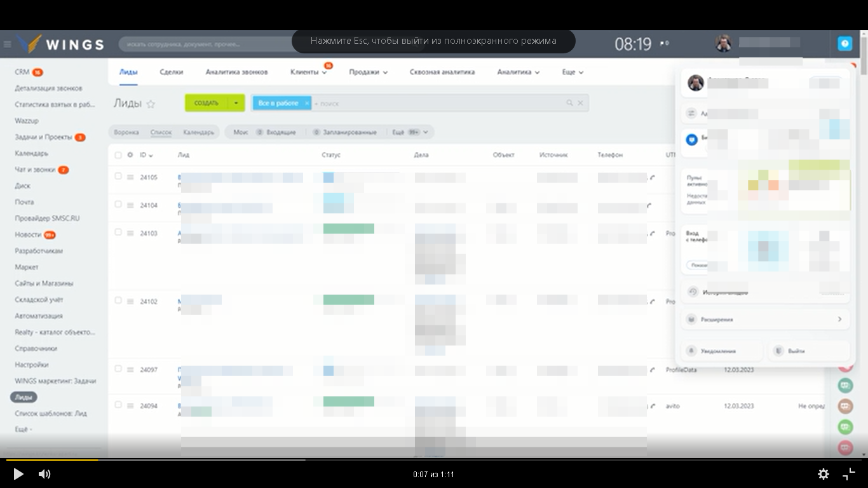Image resolution: width=868 pixels, height=488 pixels.
Task: Mute the video with the speaker icon
Action: (x=44, y=474)
